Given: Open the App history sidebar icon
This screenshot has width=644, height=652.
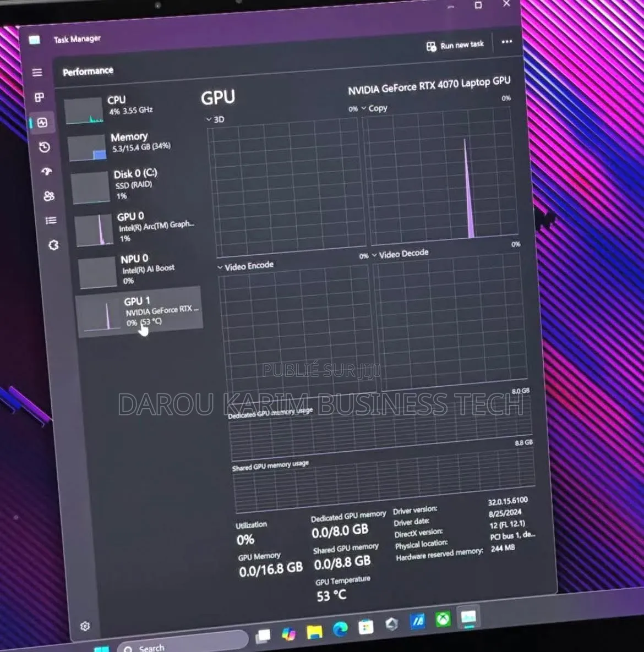Looking at the screenshot, I should click(45, 147).
